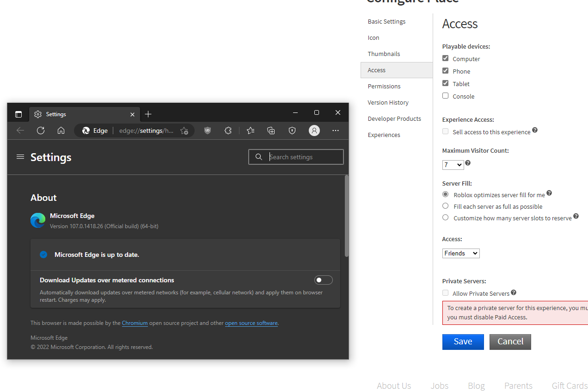Open the Settings hamburger menu

pyautogui.click(x=20, y=157)
